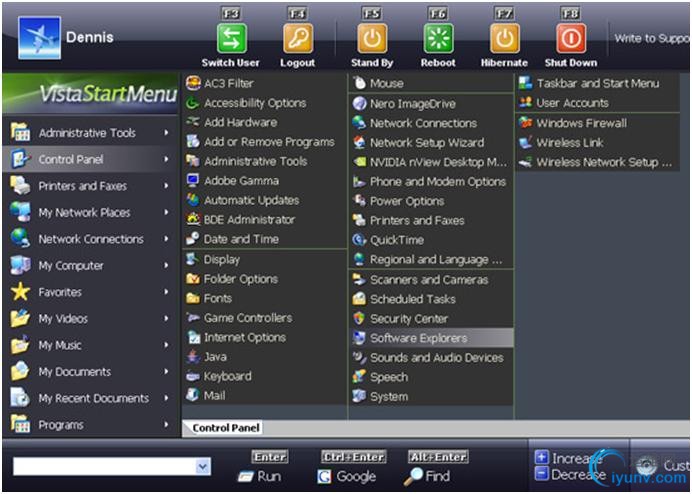Click the Hibernate power icon
This screenshot has width=692, height=494.
504,38
